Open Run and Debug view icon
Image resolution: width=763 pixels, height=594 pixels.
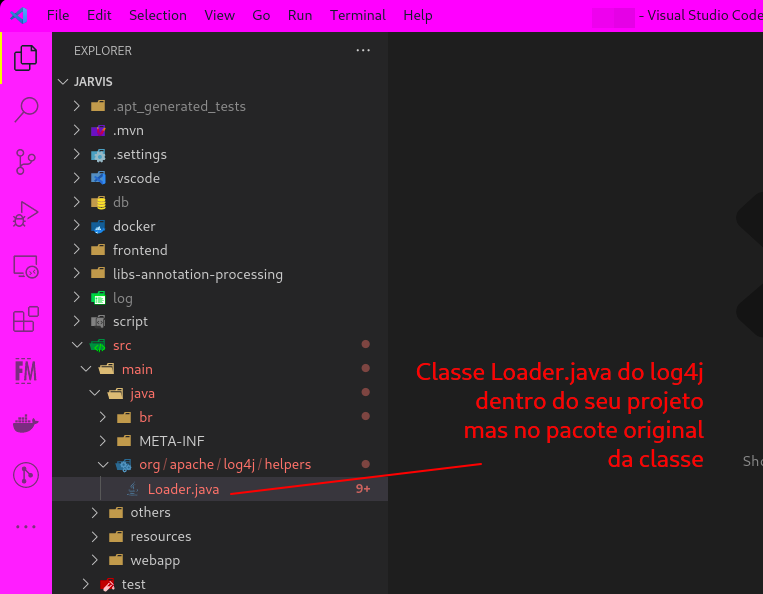26,214
